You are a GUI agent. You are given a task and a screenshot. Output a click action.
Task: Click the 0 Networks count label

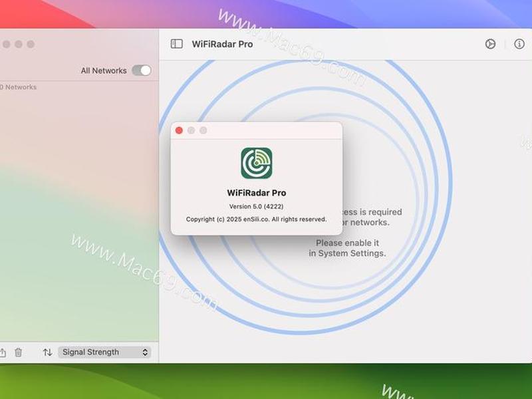pyautogui.click(x=19, y=87)
